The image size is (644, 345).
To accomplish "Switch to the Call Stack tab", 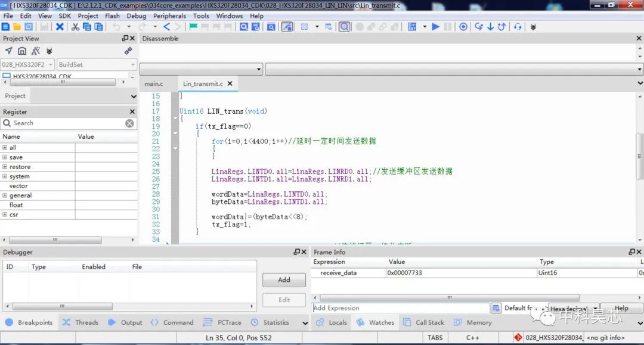I will [424, 322].
